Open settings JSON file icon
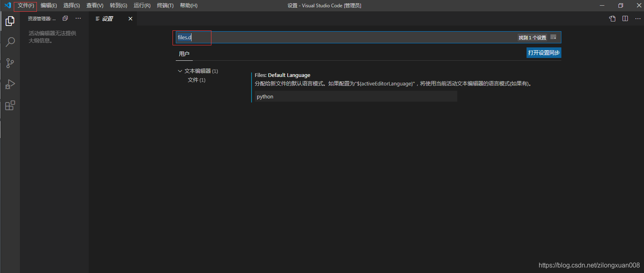644x273 pixels. [x=612, y=19]
